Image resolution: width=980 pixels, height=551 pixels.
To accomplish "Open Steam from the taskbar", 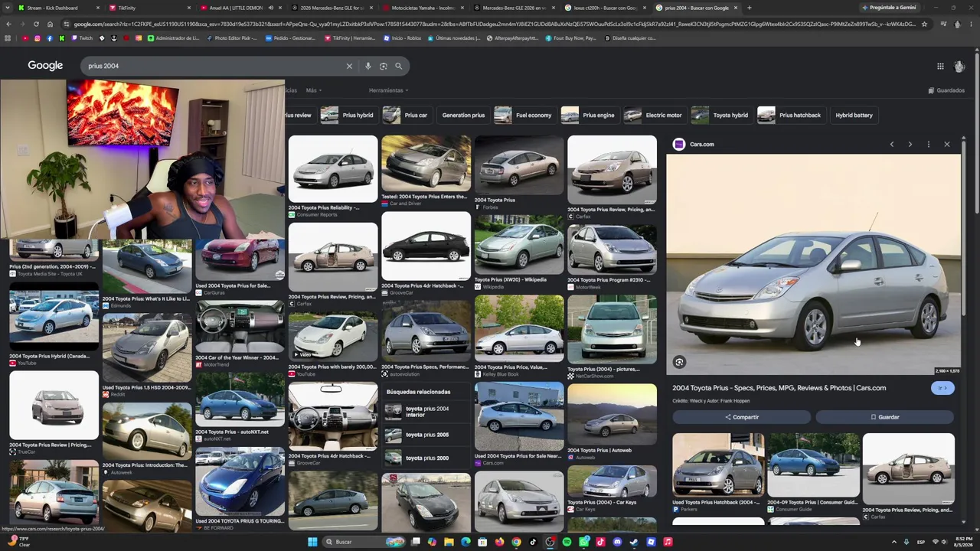I will coord(634,542).
